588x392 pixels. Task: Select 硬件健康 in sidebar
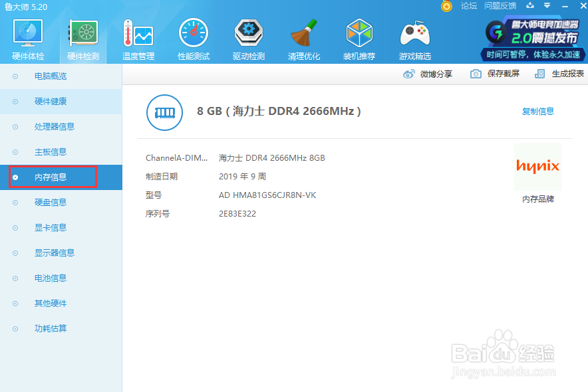click(61, 102)
